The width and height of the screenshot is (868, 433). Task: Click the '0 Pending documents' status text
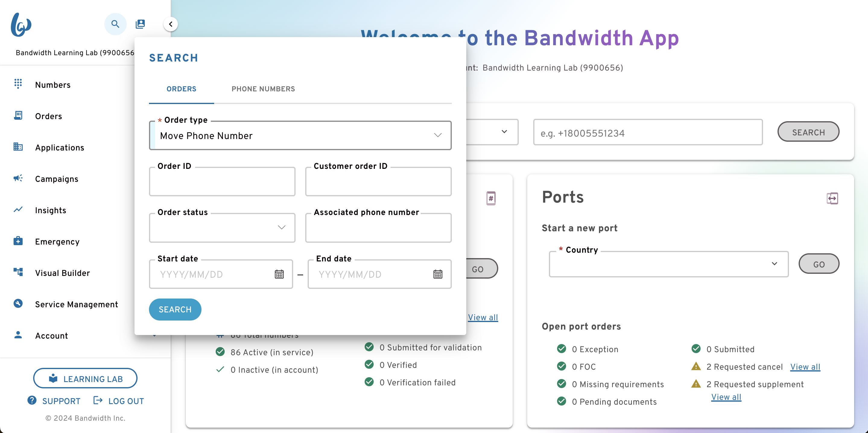click(x=614, y=402)
